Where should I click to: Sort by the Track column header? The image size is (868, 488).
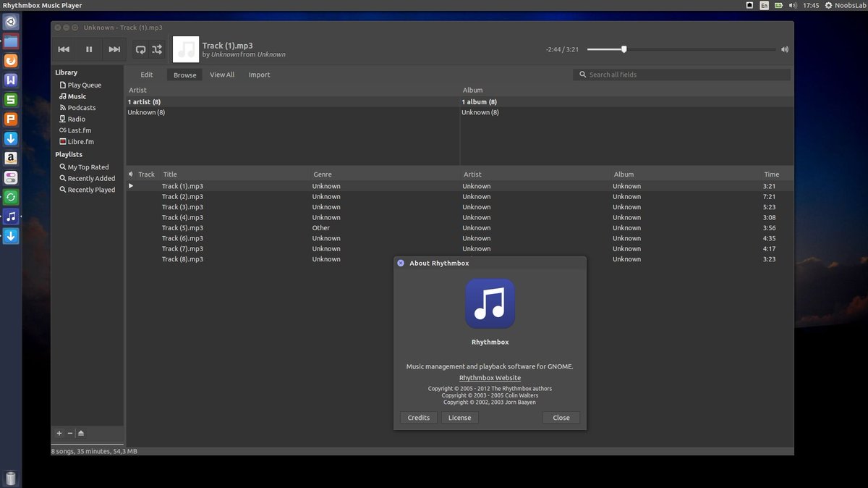pos(148,174)
